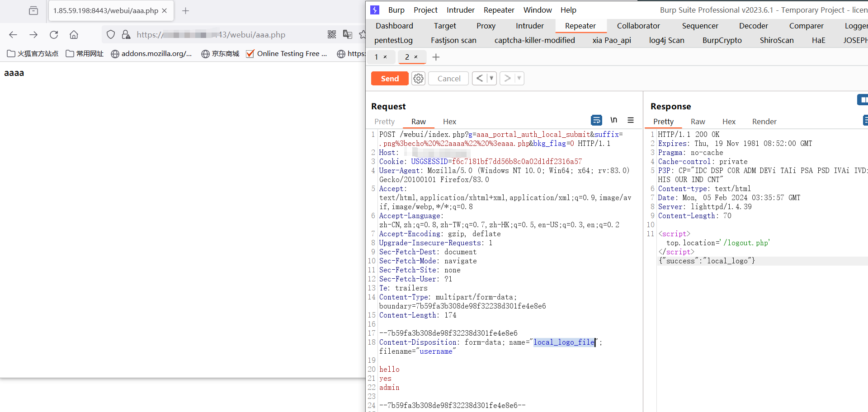Select Hex view in Request panel
The width and height of the screenshot is (868, 412).
[449, 122]
